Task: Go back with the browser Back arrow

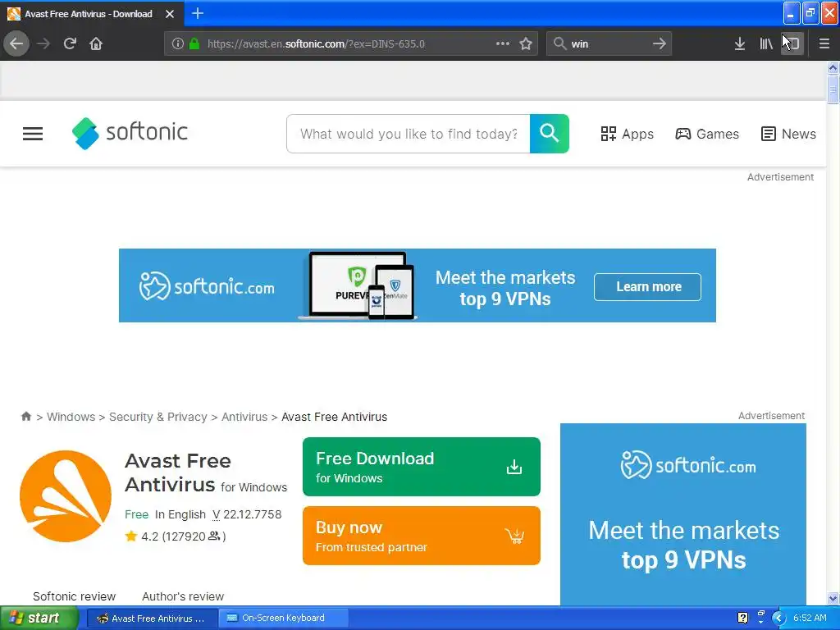Action: tap(16, 44)
